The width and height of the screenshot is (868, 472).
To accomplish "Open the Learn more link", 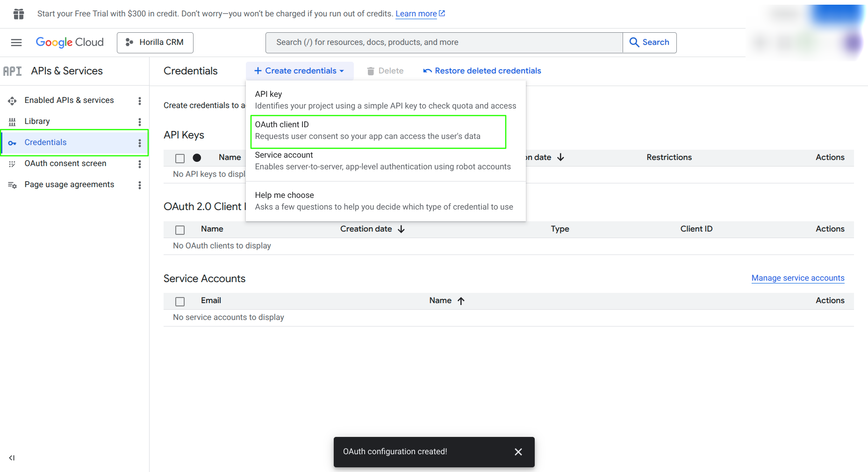I will 420,14.
